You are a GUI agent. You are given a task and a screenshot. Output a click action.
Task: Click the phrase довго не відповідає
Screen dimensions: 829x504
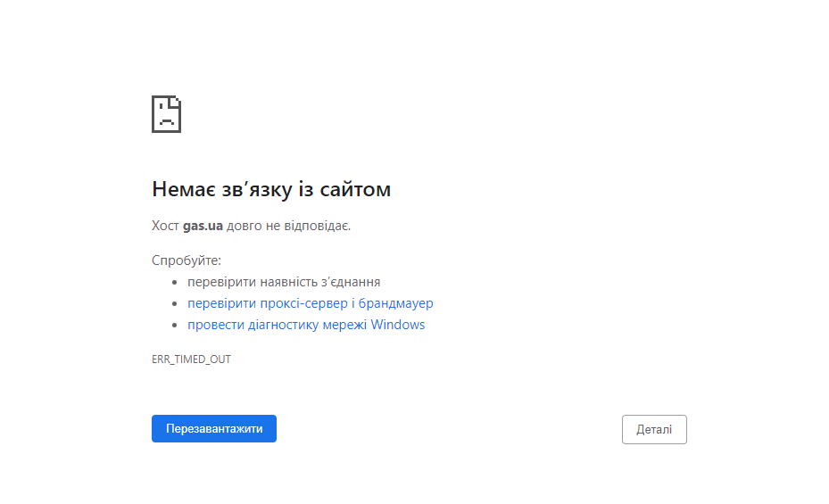[288, 226]
